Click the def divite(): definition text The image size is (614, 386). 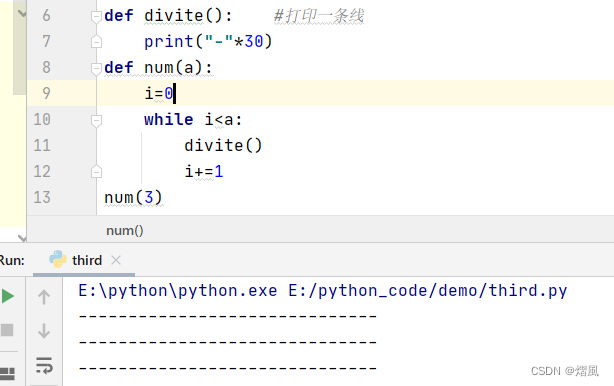point(168,16)
